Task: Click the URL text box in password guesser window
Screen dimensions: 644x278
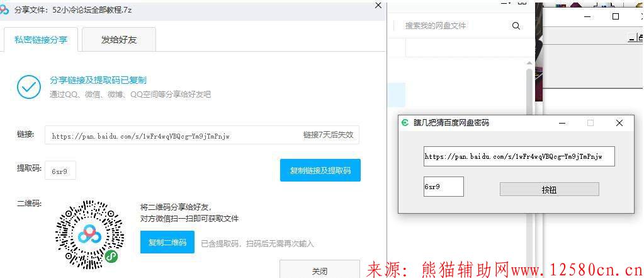Action: pos(519,156)
